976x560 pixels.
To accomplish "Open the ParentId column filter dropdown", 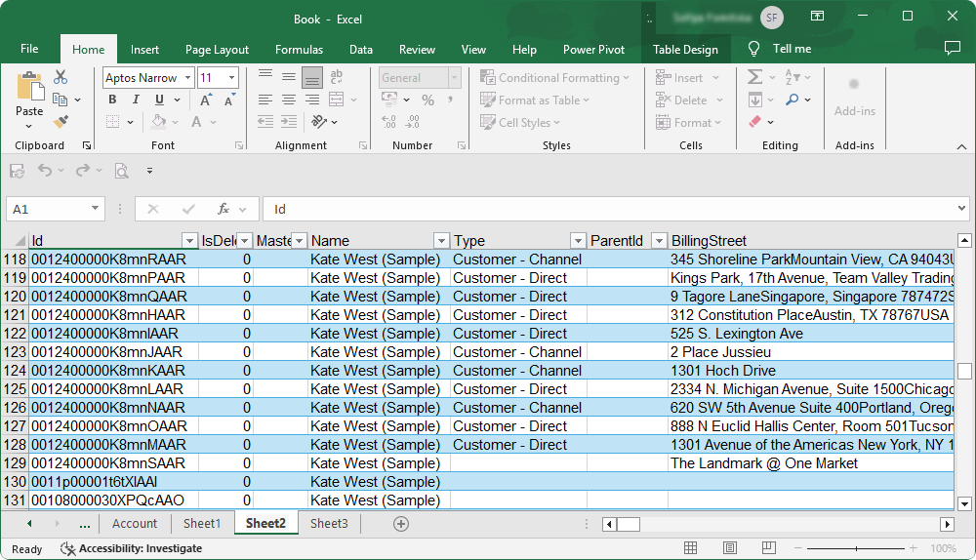I will [659, 241].
